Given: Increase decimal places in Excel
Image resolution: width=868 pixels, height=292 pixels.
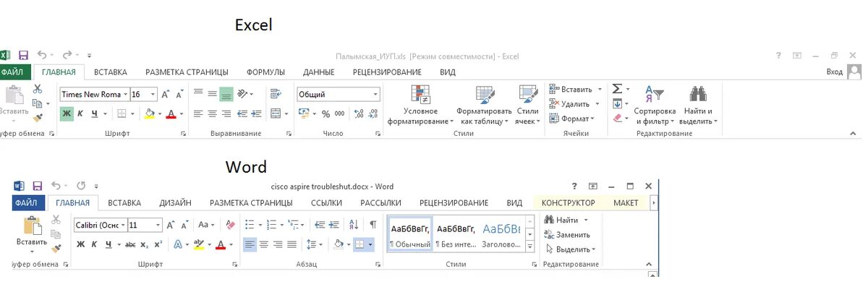Looking at the screenshot, I should tap(357, 113).
